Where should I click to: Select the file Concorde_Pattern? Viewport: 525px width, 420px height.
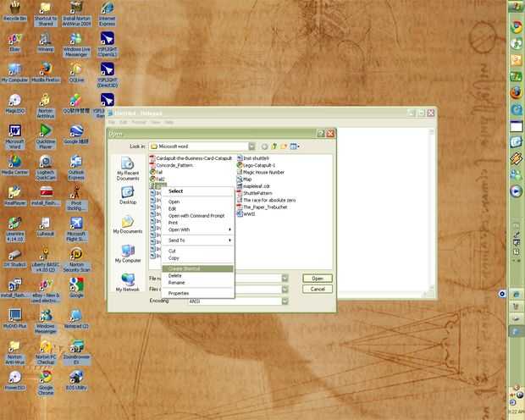coord(171,165)
